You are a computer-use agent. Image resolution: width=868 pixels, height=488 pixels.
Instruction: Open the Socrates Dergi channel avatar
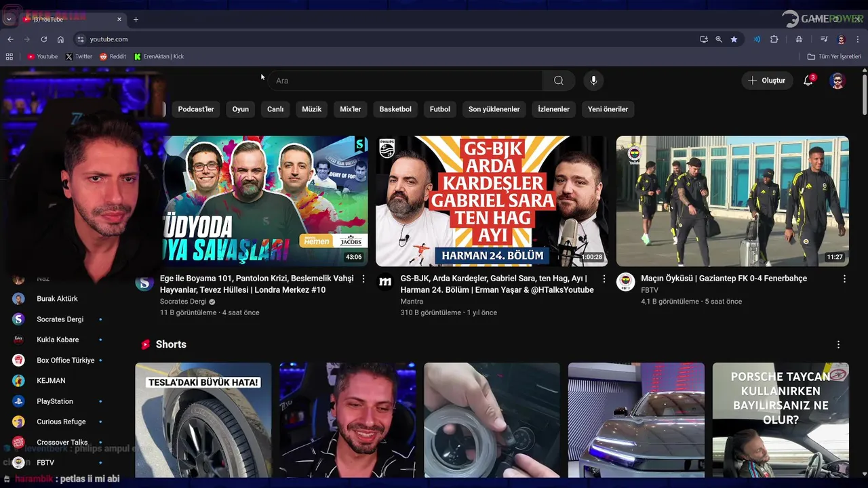(x=144, y=282)
